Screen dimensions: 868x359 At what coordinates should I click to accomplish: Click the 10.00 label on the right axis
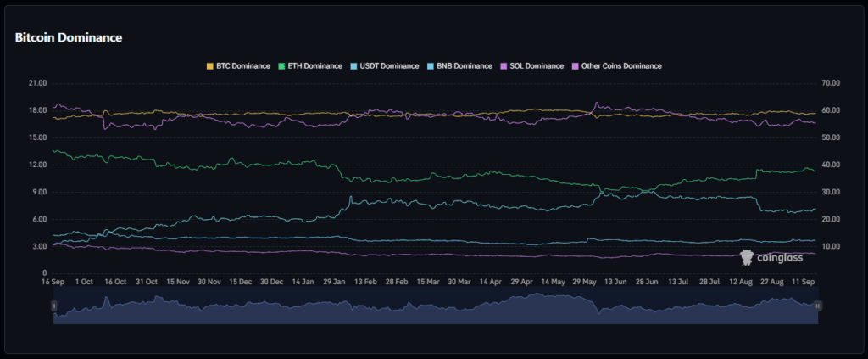(832, 246)
